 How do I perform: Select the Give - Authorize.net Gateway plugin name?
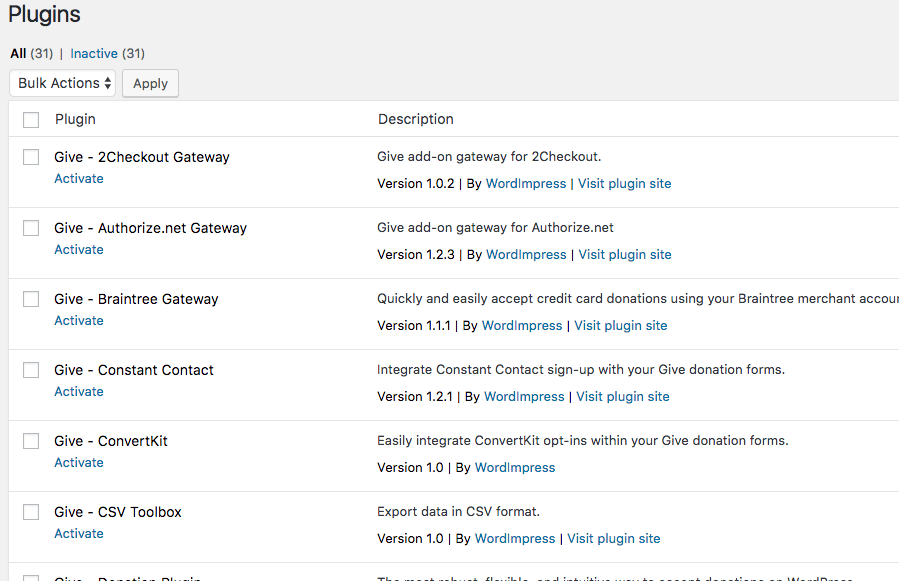150,228
